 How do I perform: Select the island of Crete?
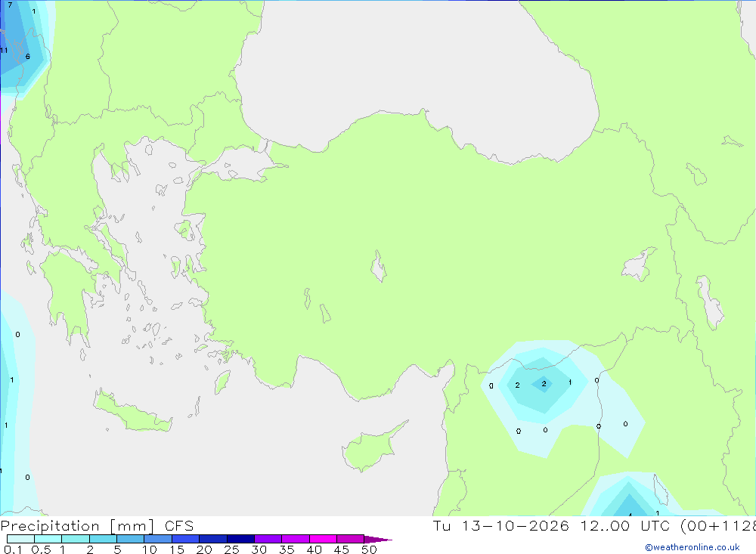click(132, 411)
